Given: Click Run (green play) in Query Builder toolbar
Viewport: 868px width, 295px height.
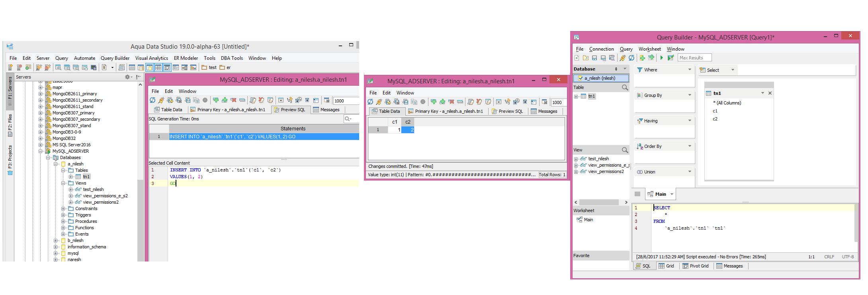Looking at the screenshot, I should coord(662,58).
